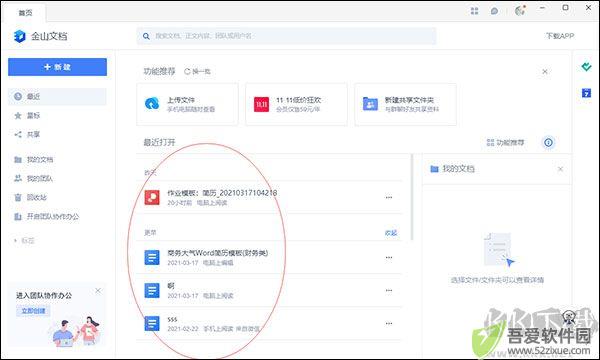Click 换一批 to refresh recommendations

click(x=197, y=72)
